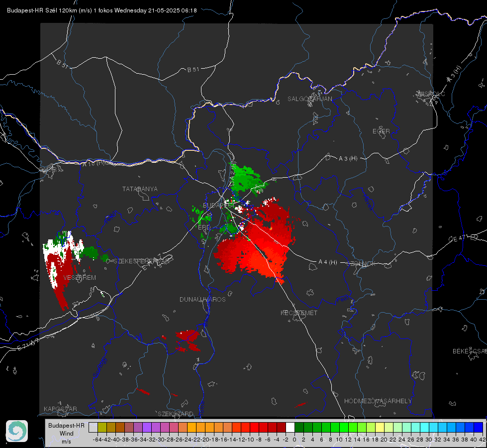
Task: Click the 'Wind' legend label
Action: pyautogui.click(x=67, y=434)
